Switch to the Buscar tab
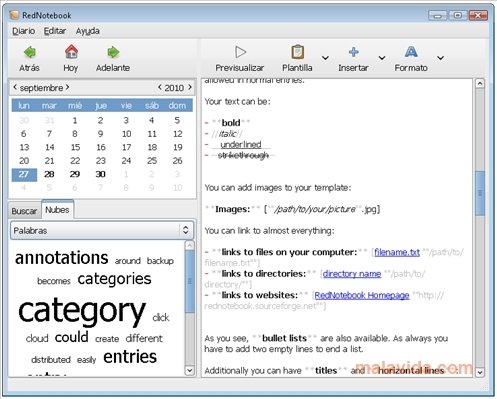 point(24,211)
